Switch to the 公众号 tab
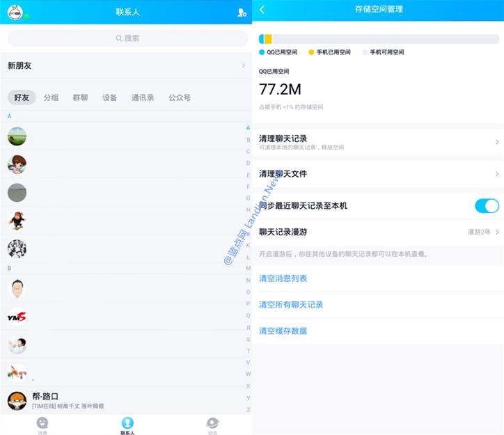 pyautogui.click(x=180, y=97)
